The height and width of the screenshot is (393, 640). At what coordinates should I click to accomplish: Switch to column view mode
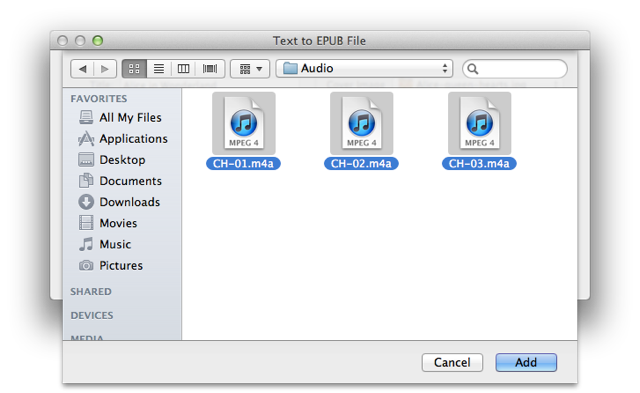coord(183,69)
